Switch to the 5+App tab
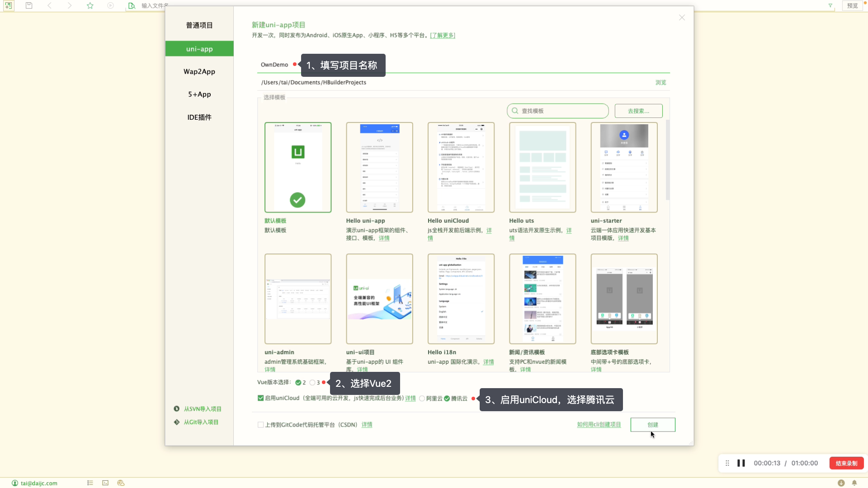Viewport: 868px width, 488px height. 199,94
